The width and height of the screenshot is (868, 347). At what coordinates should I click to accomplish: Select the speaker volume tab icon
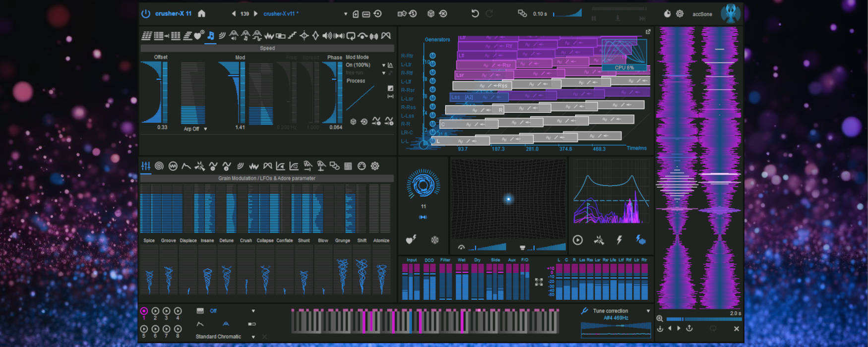327,36
